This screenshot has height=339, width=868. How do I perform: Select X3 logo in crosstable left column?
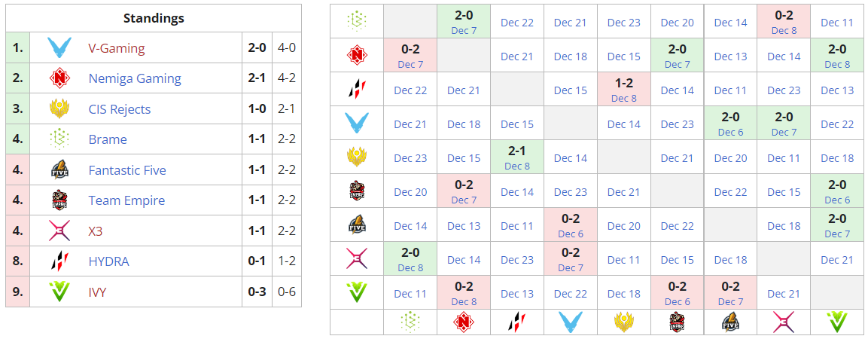(x=356, y=259)
